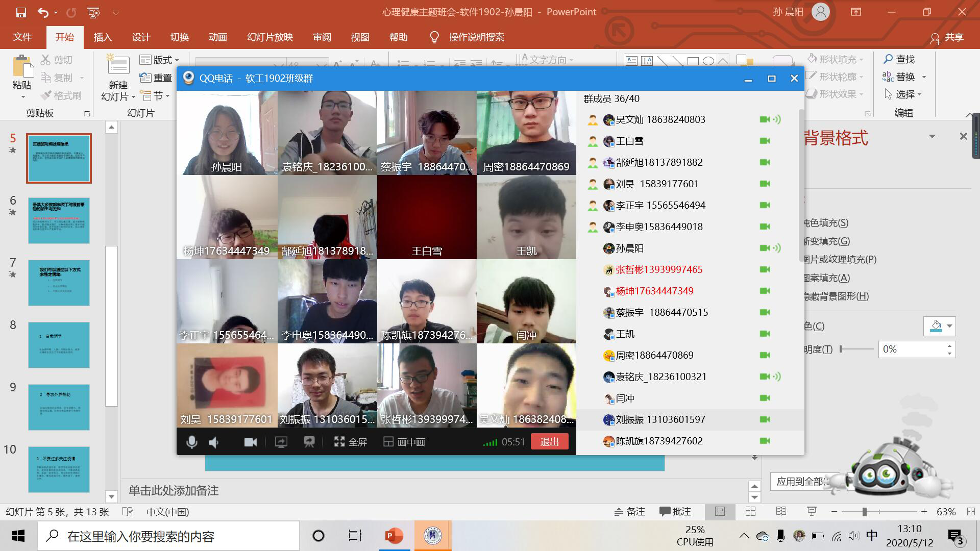Open the 切换 ribbon tab

tap(180, 37)
